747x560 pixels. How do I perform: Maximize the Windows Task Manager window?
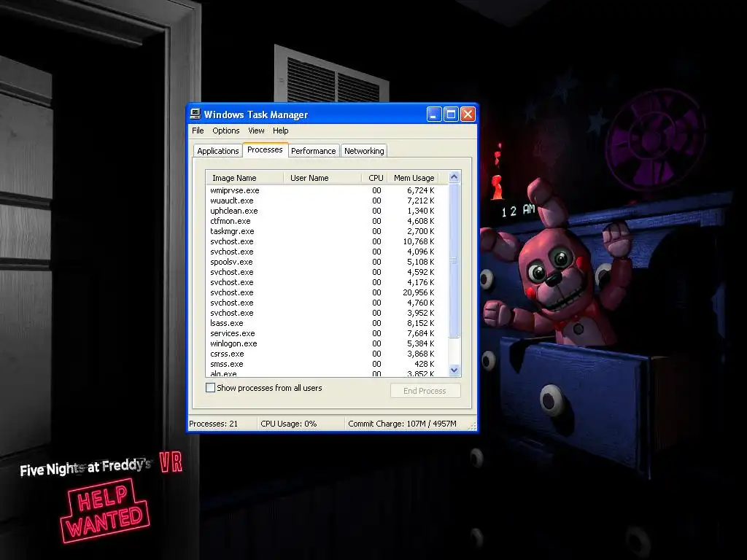tap(451, 114)
